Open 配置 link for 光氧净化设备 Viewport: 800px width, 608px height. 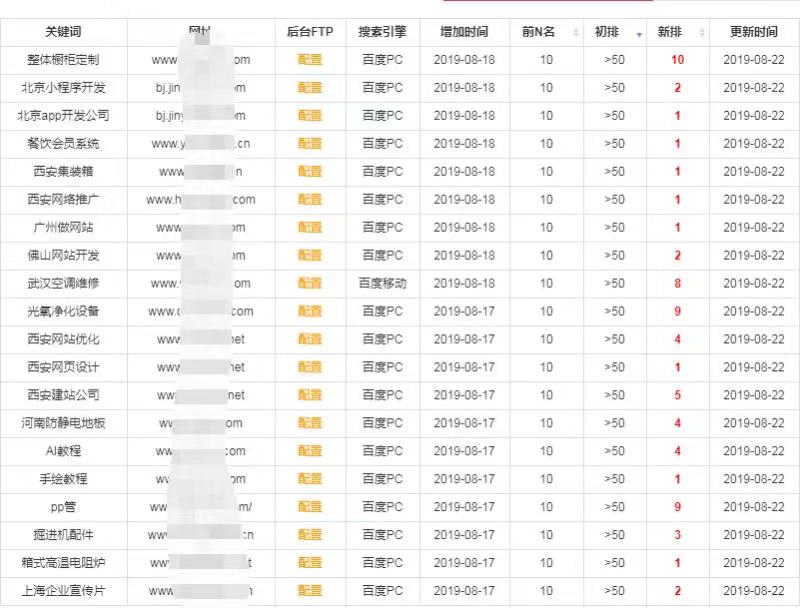(x=310, y=311)
